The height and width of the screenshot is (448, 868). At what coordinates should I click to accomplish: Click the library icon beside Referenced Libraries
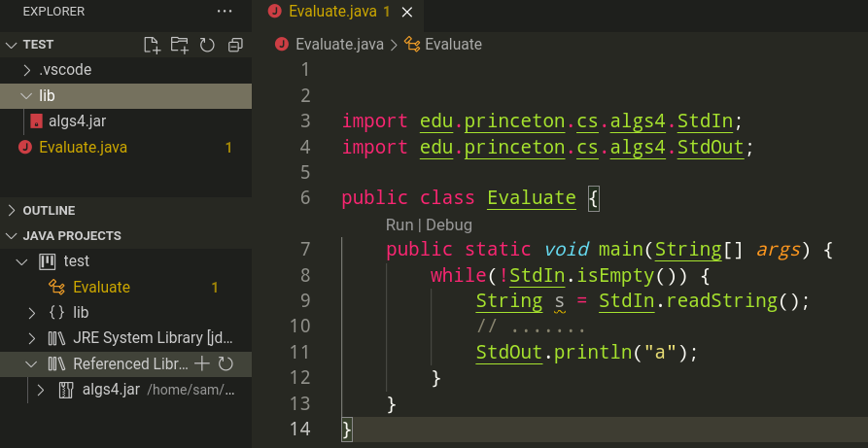pyautogui.click(x=56, y=363)
